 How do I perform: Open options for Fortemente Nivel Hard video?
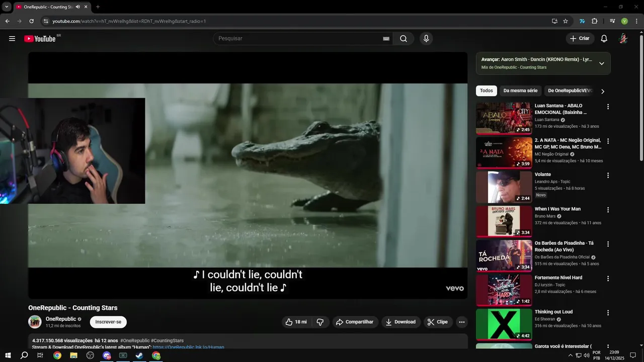point(608,279)
